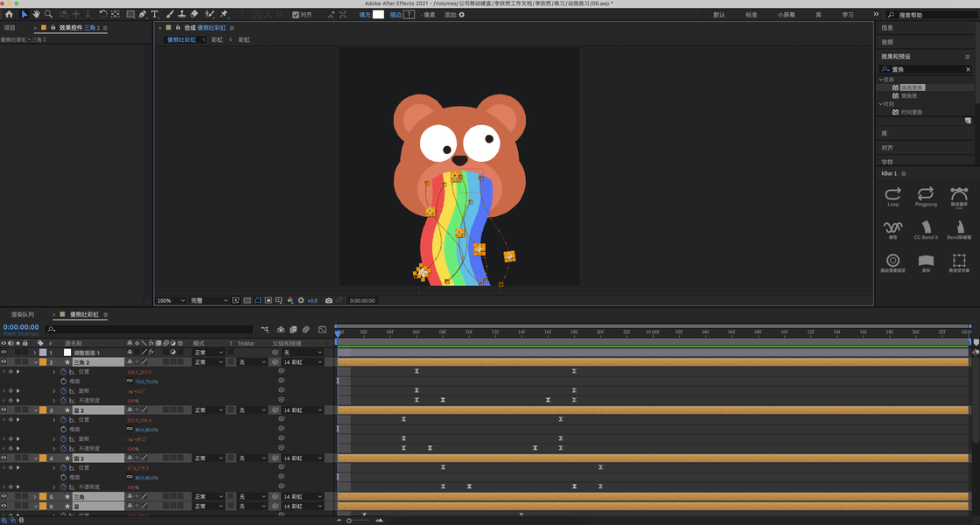
Task: Open the 100% magnification dropdown
Action: [x=171, y=301]
